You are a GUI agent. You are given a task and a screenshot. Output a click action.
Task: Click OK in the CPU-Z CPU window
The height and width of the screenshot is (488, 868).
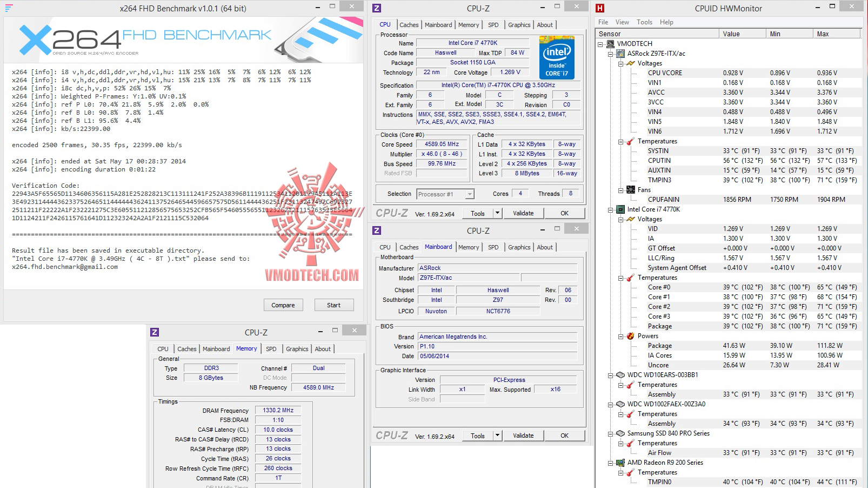click(565, 213)
